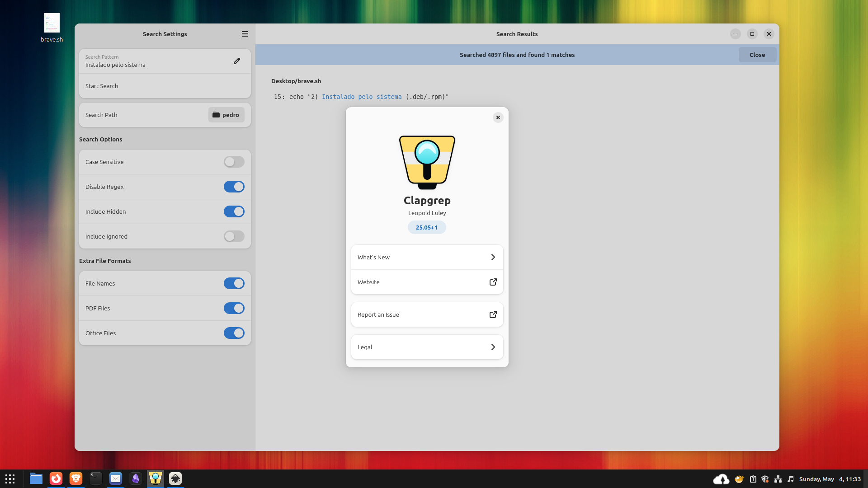This screenshot has height=488, width=868.
Task: Switch to Clapgrep in the taskbar
Action: click(x=156, y=479)
